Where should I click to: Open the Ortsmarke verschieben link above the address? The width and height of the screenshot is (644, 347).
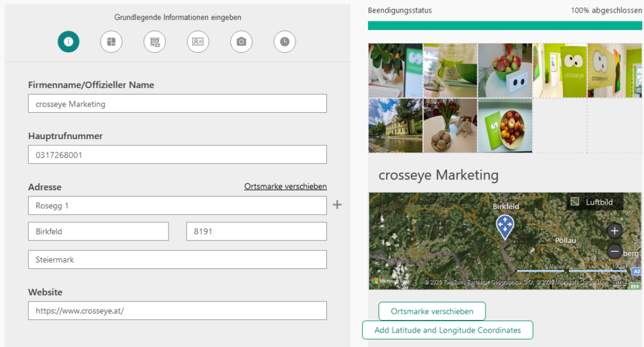(x=286, y=186)
